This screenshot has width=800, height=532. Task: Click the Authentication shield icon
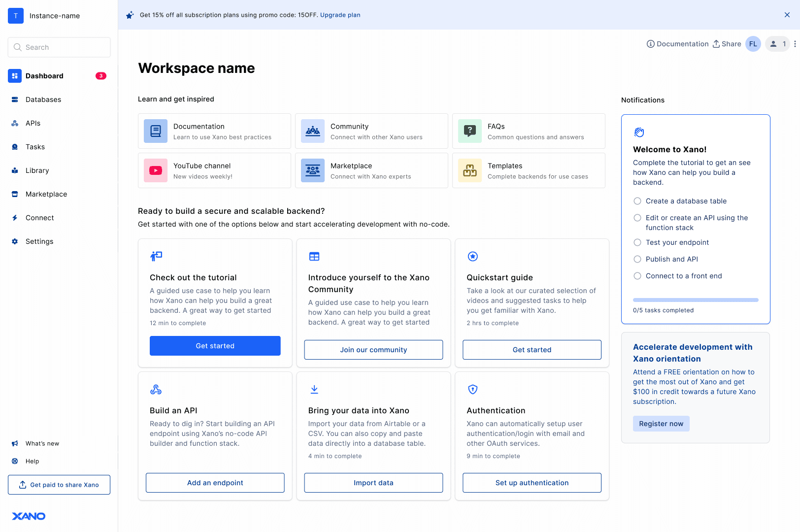point(473,390)
